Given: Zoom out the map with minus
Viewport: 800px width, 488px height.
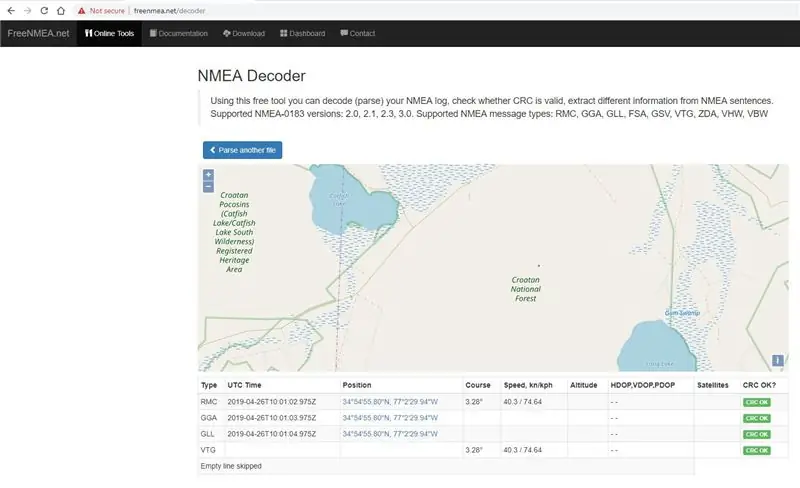Looking at the screenshot, I should [208, 187].
